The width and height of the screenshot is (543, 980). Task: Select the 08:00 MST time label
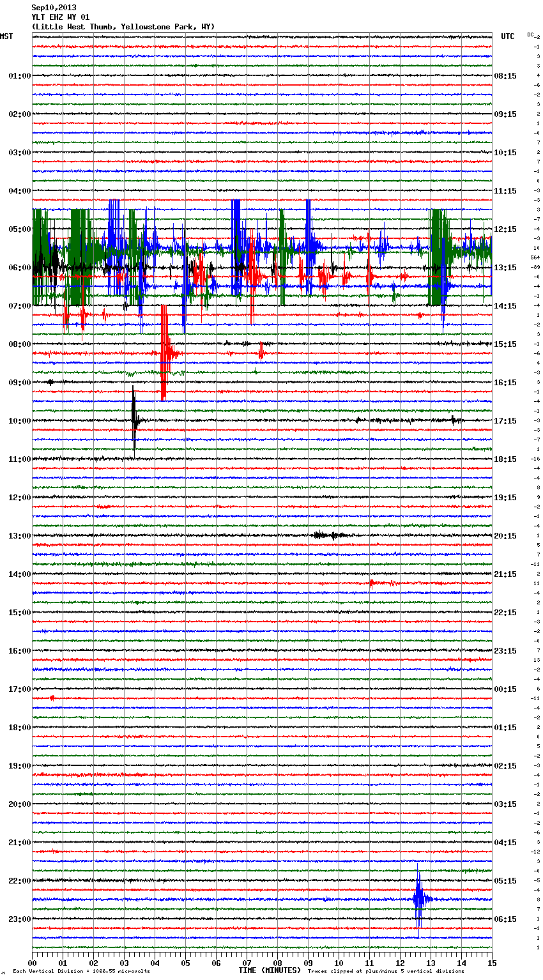click(20, 344)
